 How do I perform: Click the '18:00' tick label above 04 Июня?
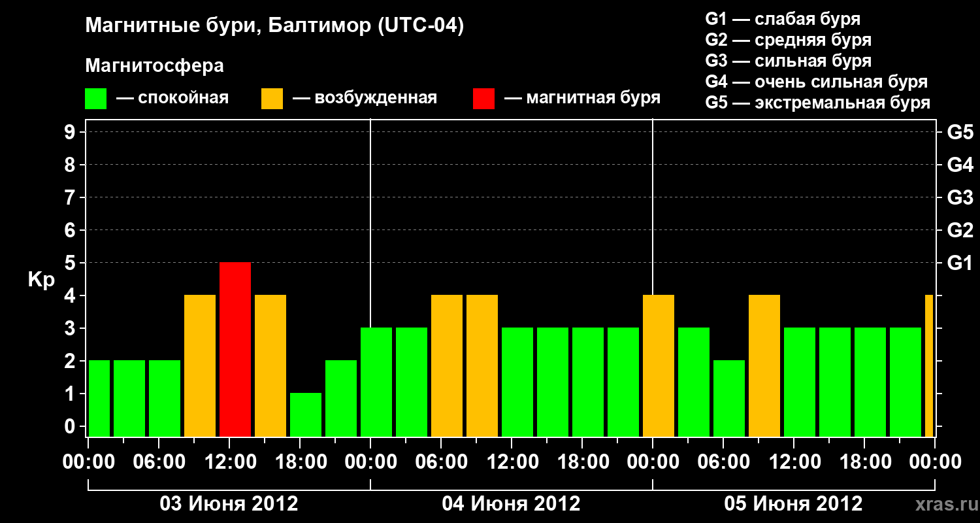[x=583, y=462]
